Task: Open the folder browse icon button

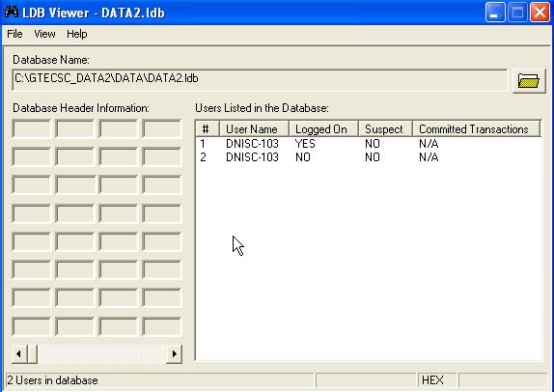Action: tap(529, 81)
